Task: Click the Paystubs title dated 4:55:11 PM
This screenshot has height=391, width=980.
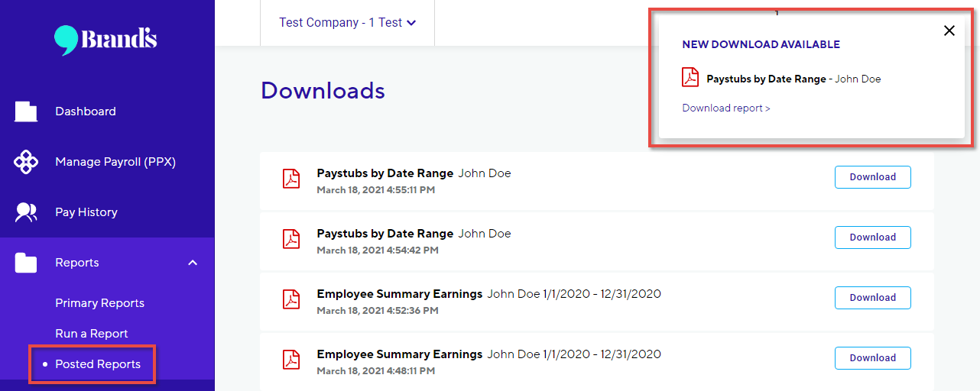Action: [x=385, y=173]
